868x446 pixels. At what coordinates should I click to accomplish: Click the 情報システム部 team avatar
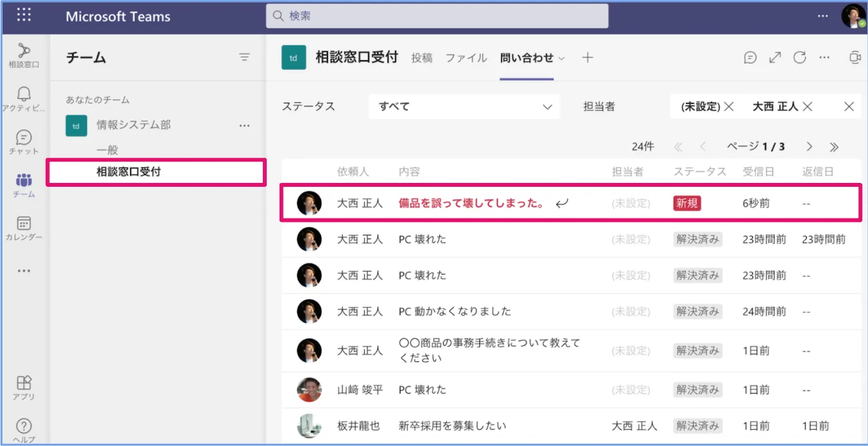click(x=76, y=125)
